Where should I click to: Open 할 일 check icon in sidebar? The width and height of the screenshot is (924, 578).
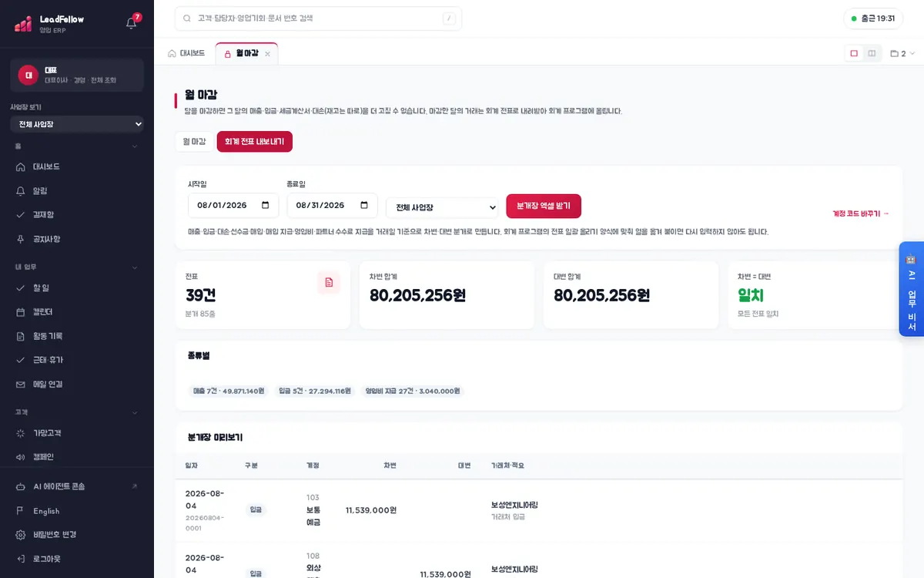click(21, 287)
